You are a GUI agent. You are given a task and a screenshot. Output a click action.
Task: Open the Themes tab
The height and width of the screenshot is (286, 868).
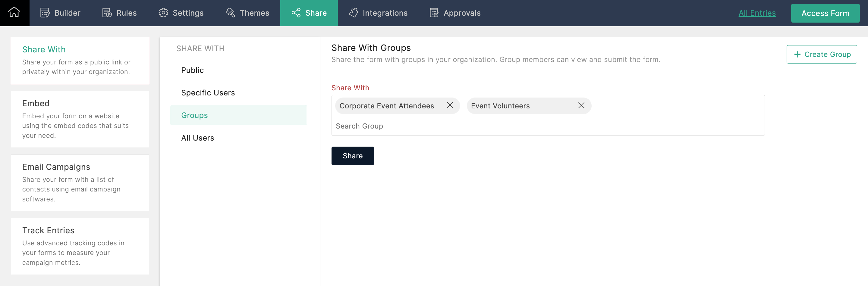coord(247,13)
